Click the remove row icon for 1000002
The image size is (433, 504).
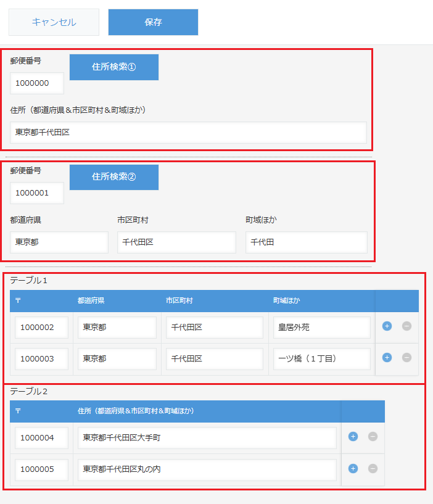(406, 326)
